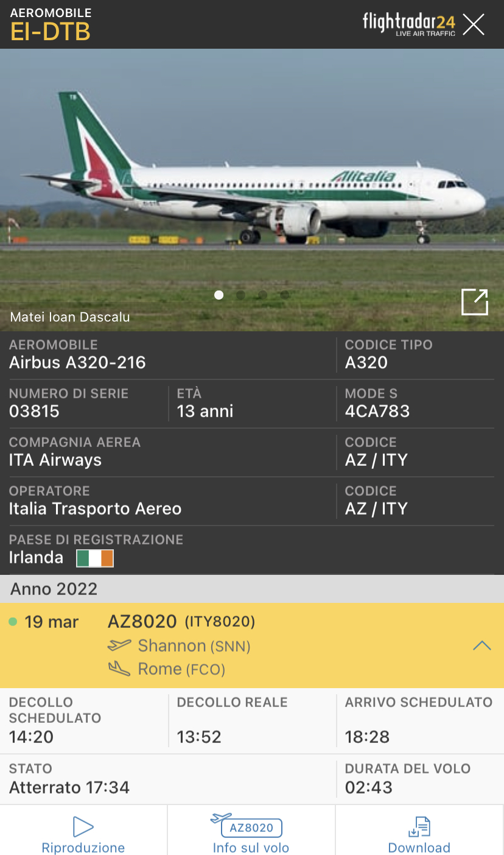
Task: Tap the EI-DTB registration title
Action: coord(51,32)
